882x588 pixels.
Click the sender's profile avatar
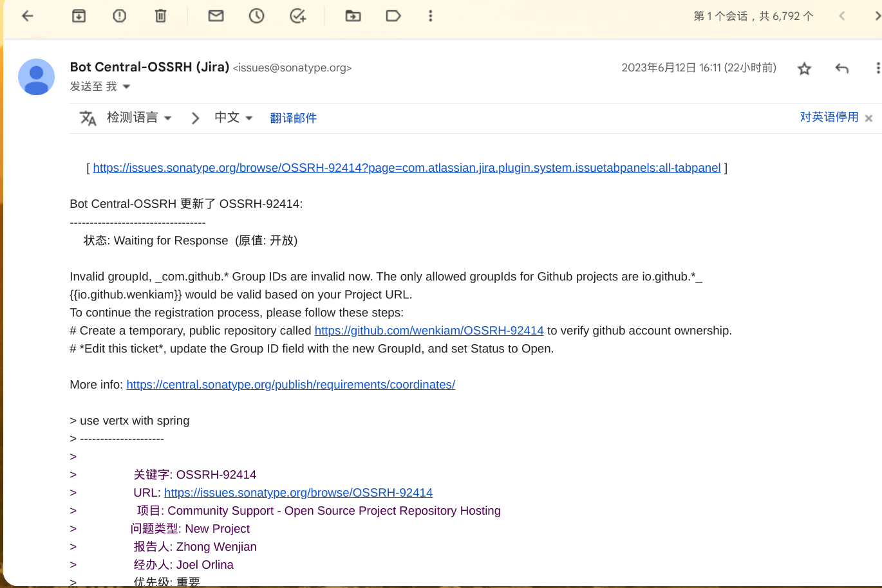(36, 77)
